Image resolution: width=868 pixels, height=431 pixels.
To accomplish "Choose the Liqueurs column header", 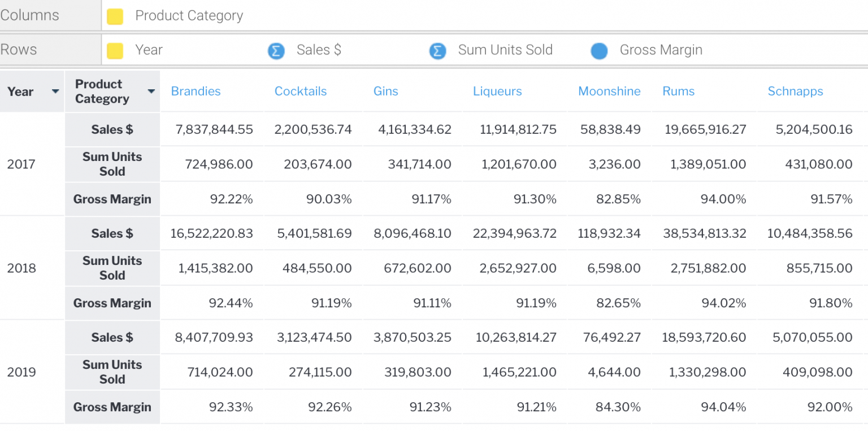I will click(497, 92).
